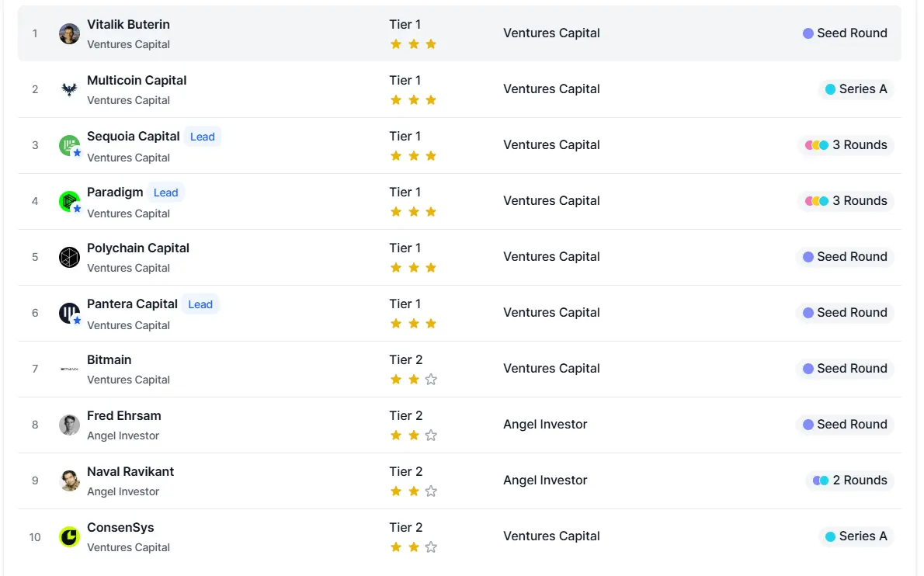Image resolution: width=924 pixels, height=576 pixels.
Task: Click Naval Ravikant's profile picture
Action: pyautogui.click(x=69, y=481)
